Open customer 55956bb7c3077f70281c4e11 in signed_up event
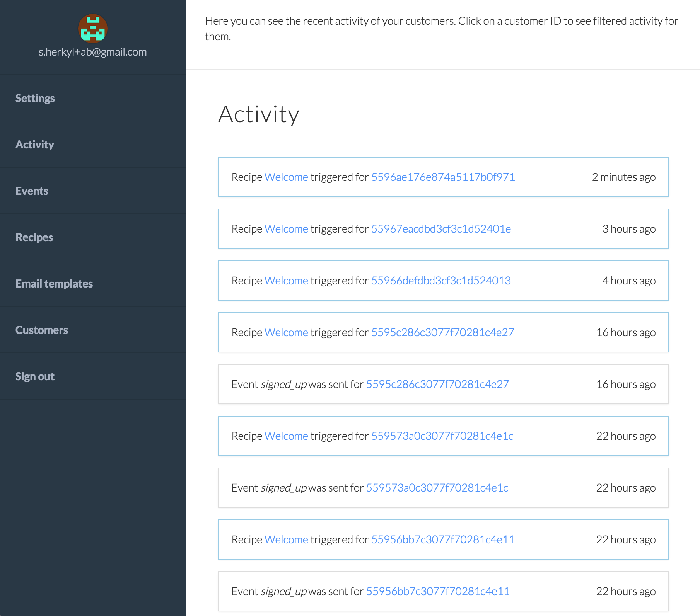Screen dimensions: 700x616 point(438,591)
